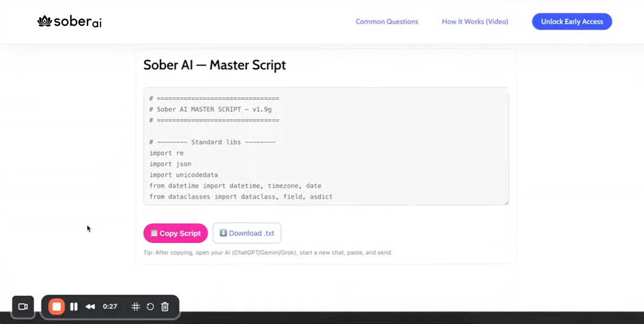The image size is (644, 324).
Task: Grab the script box resize handle
Action: tap(506, 202)
